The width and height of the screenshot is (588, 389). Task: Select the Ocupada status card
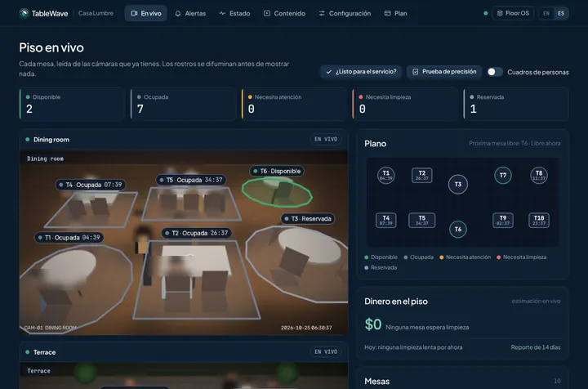(x=183, y=104)
